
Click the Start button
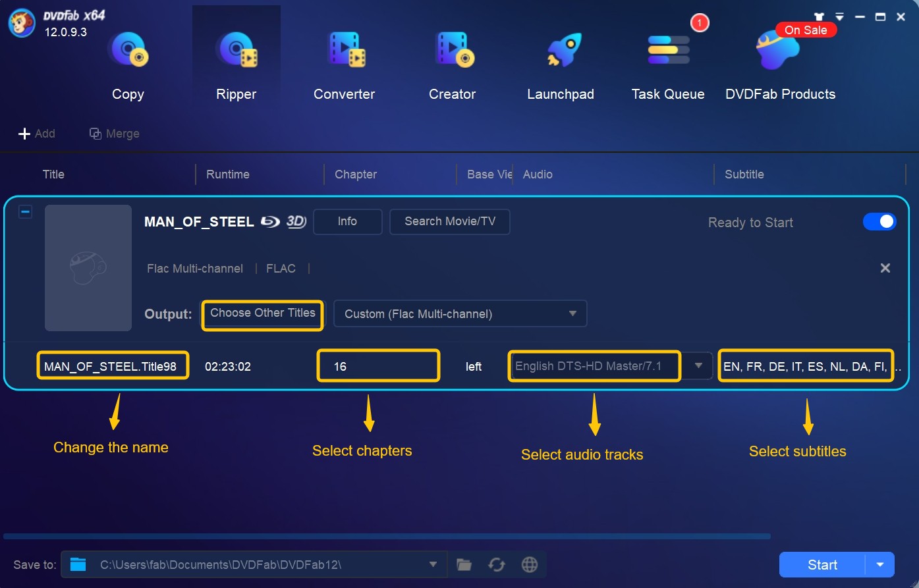(822, 564)
